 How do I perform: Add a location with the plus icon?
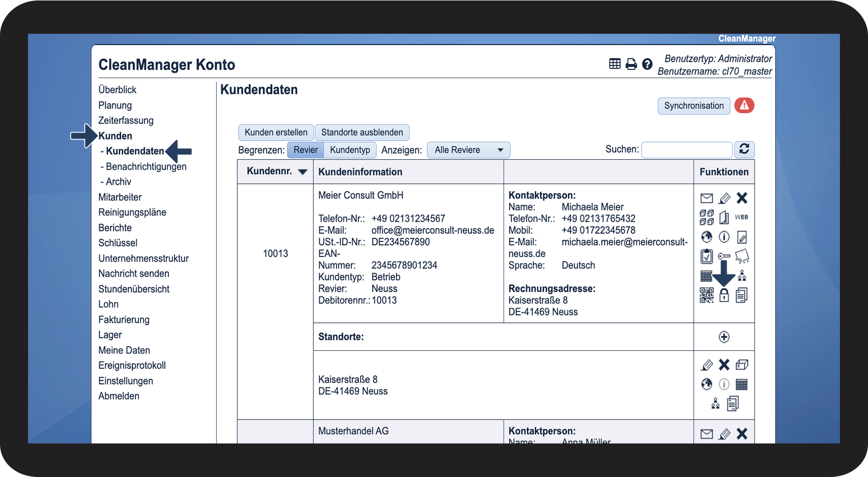coord(724,337)
